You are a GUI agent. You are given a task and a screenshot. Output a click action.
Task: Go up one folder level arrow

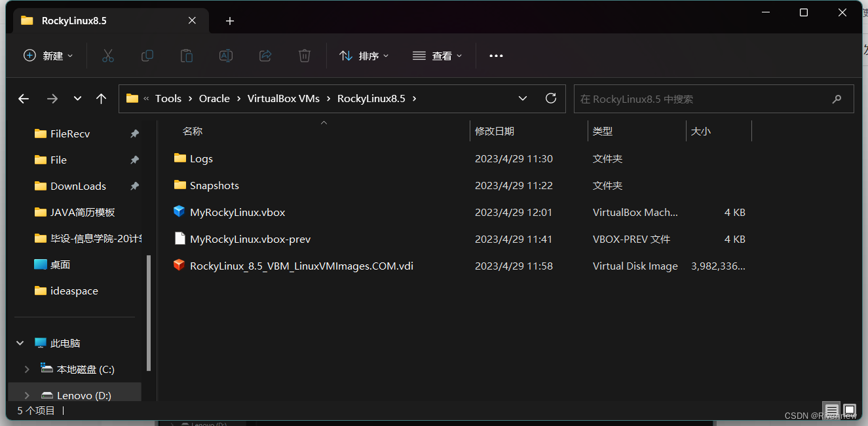pyautogui.click(x=101, y=99)
